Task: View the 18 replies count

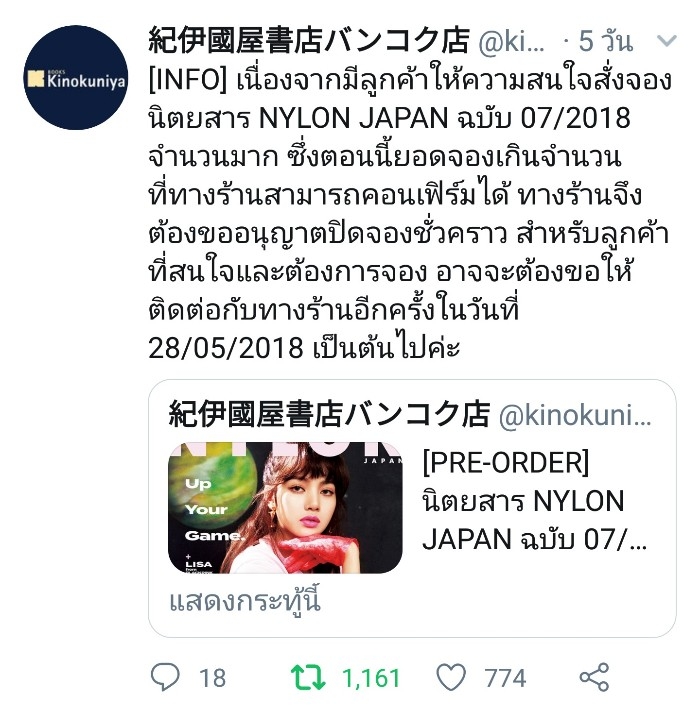Action: click(x=212, y=678)
